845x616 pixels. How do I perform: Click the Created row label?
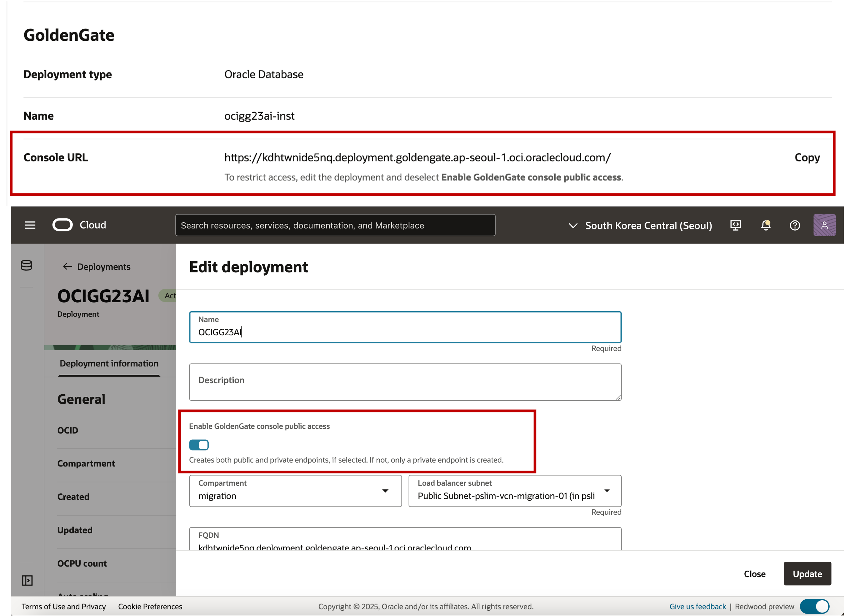74,497
